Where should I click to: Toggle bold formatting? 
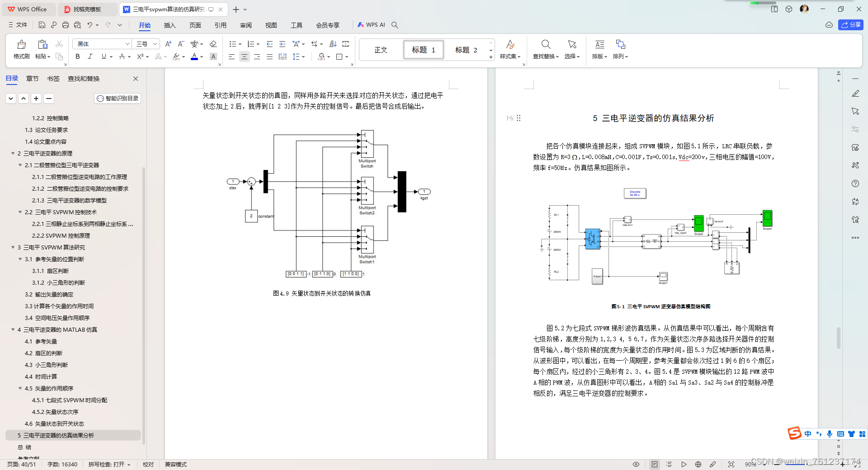[77, 56]
